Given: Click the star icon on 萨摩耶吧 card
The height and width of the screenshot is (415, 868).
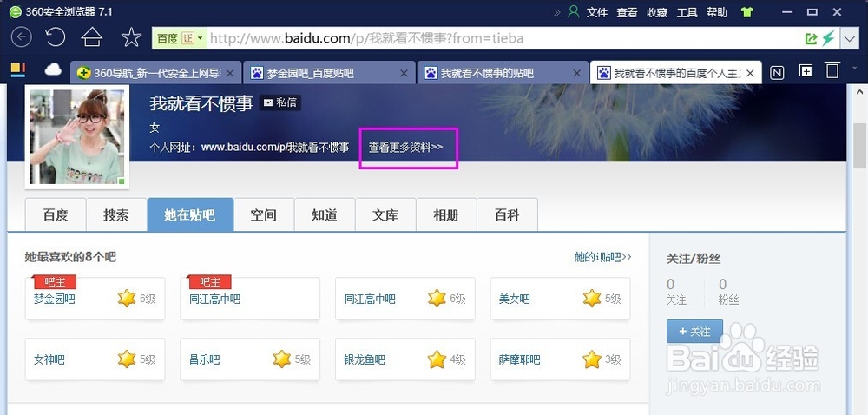Looking at the screenshot, I should (592, 359).
